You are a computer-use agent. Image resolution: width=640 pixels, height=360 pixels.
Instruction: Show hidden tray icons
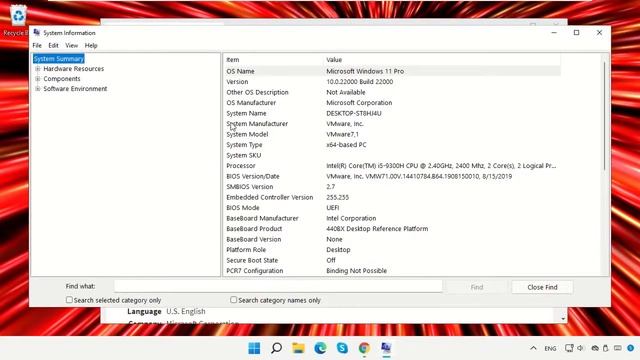click(x=533, y=348)
